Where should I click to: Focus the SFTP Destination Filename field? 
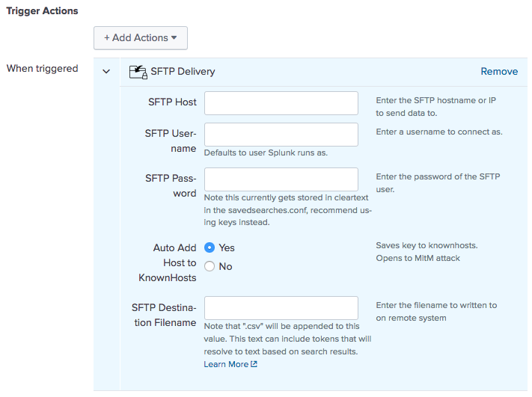281,308
